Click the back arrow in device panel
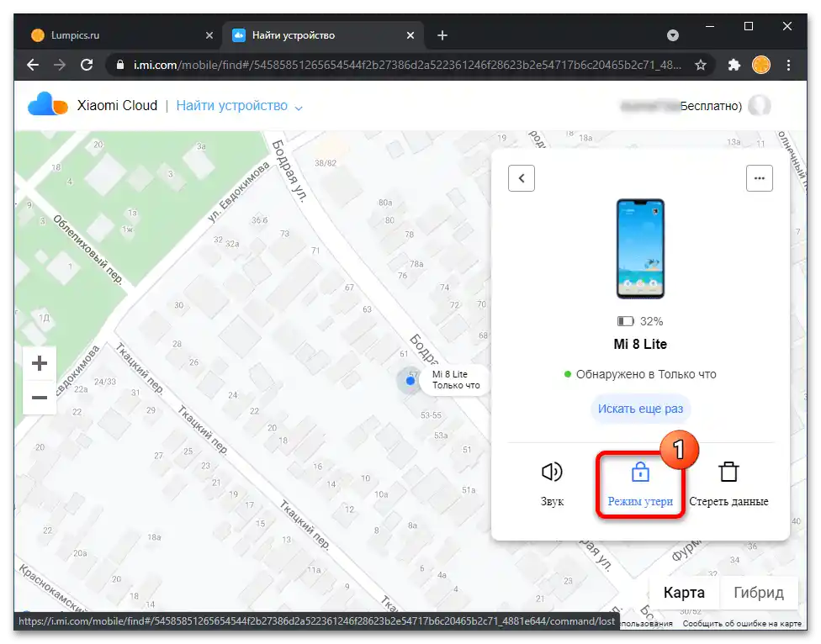Viewport: 821px width, 644px height. 522,178
